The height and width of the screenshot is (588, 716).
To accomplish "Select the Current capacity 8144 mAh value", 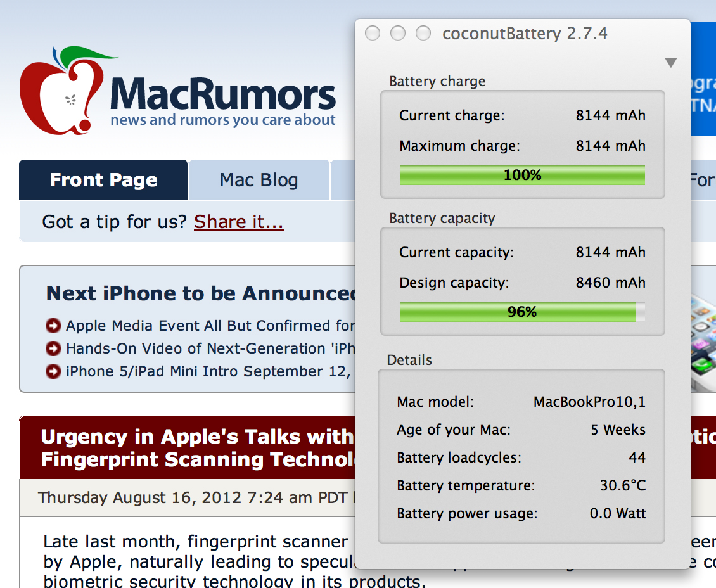I will [611, 252].
